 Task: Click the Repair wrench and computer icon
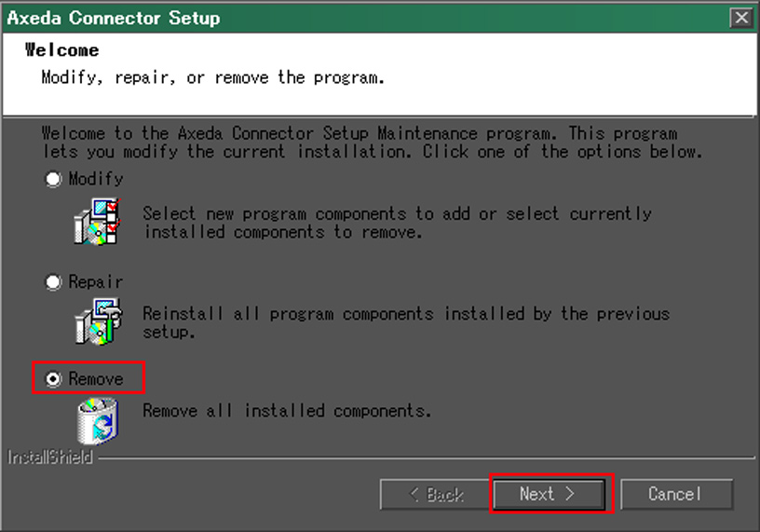coord(99,321)
